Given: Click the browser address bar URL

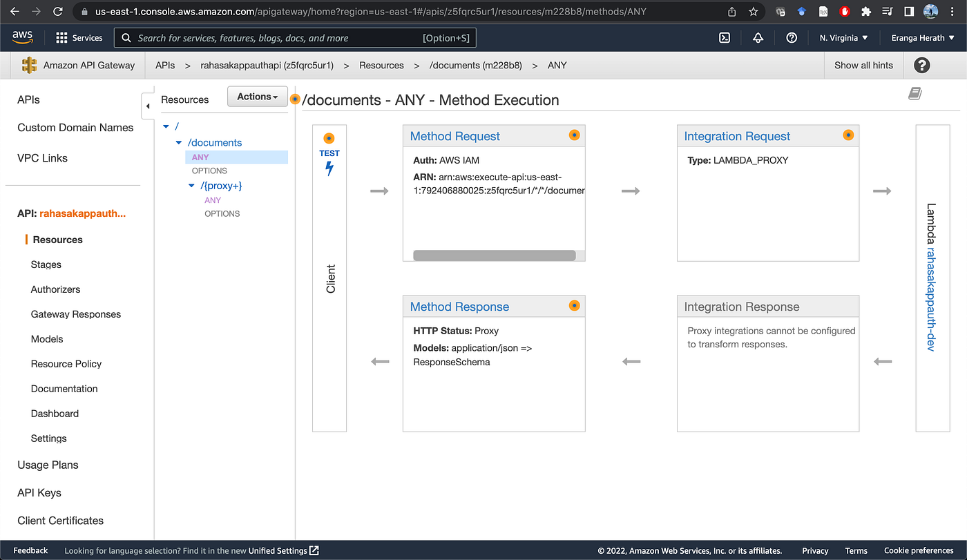Looking at the screenshot, I should click(370, 12).
